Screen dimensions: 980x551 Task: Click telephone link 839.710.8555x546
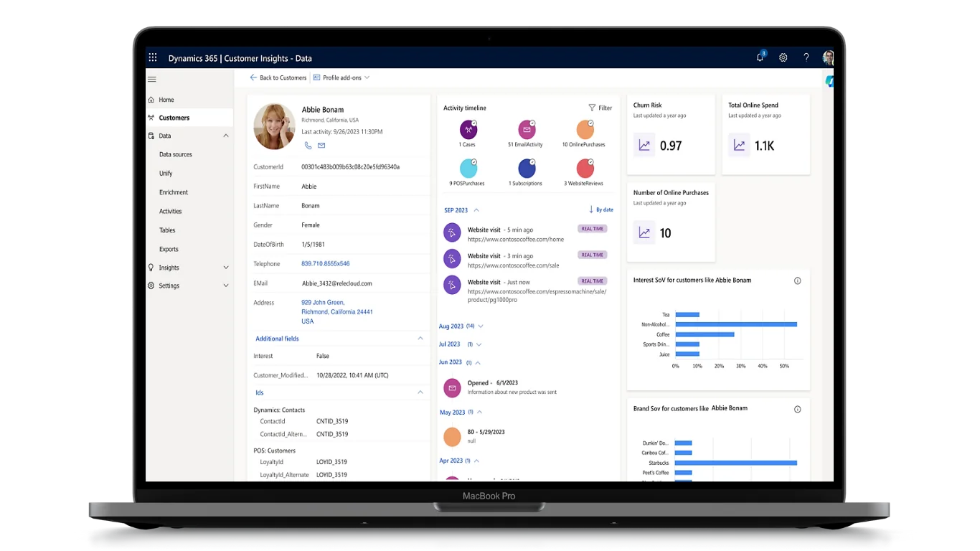tap(326, 264)
